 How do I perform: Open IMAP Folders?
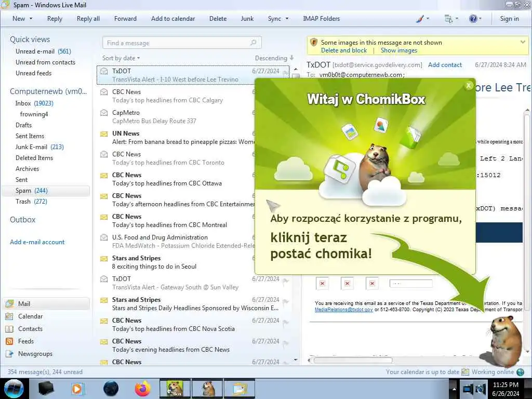point(321,19)
